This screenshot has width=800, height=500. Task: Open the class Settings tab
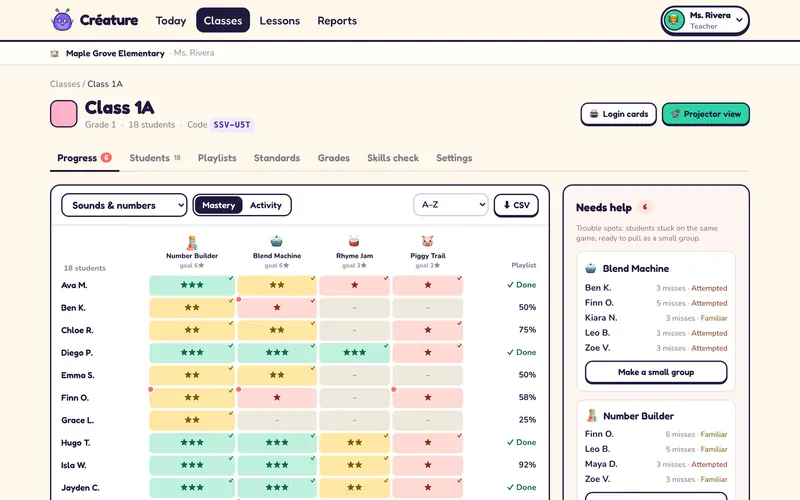coord(454,158)
